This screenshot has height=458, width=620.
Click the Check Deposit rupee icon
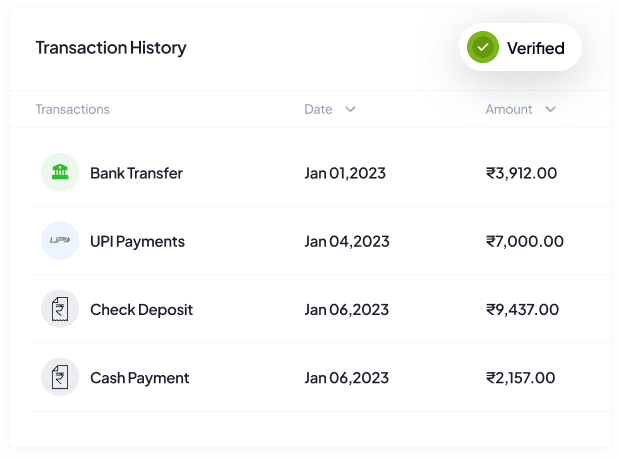pyautogui.click(x=60, y=309)
